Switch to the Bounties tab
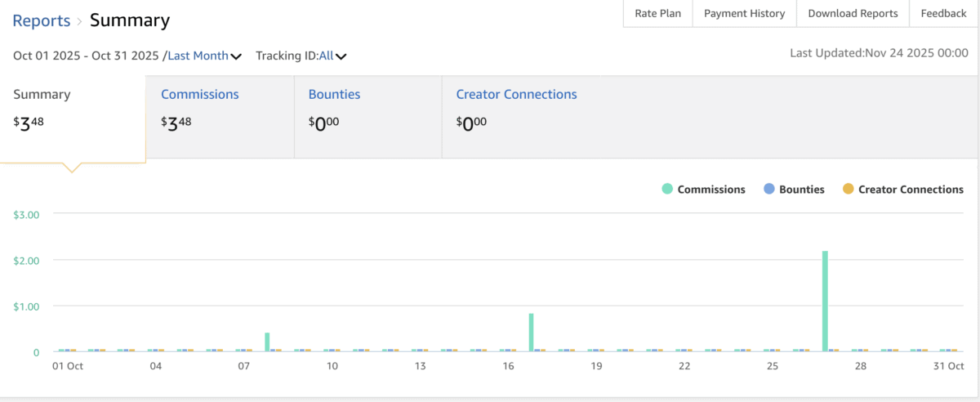The image size is (980, 402). [334, 95]
